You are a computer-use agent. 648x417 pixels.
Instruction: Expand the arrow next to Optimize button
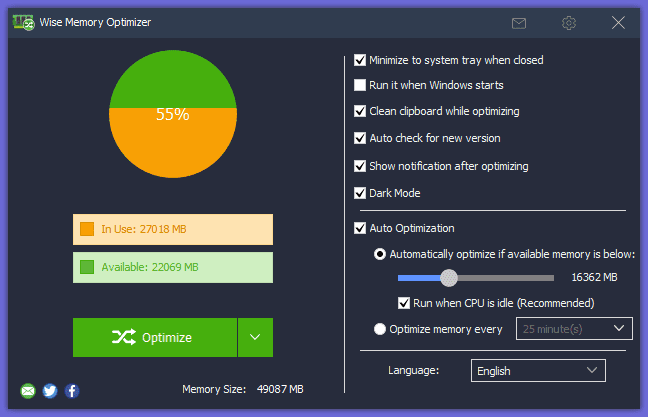[x=255, y=337]
